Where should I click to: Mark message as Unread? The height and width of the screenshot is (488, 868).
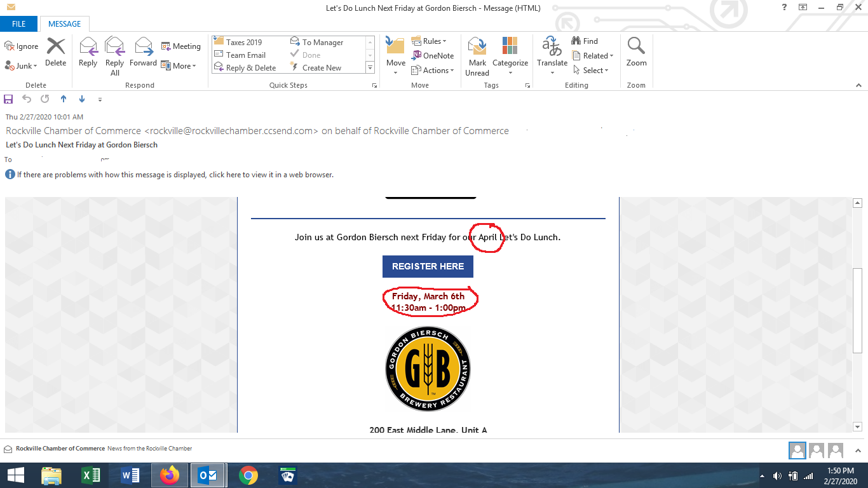[477, 56]
